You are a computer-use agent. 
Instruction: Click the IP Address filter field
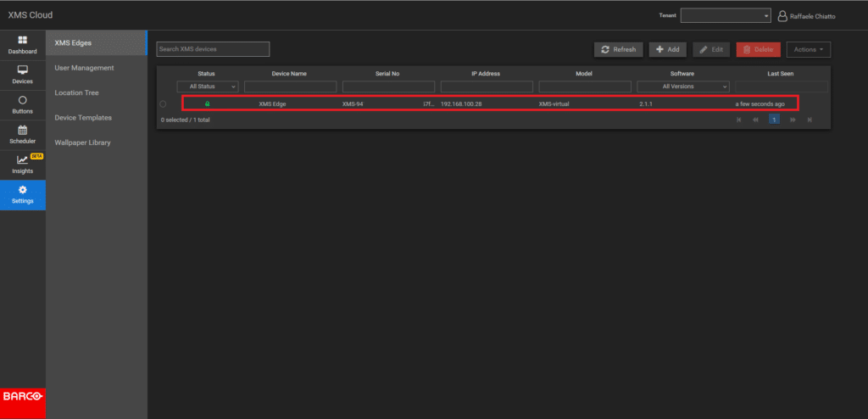(487, 87)
